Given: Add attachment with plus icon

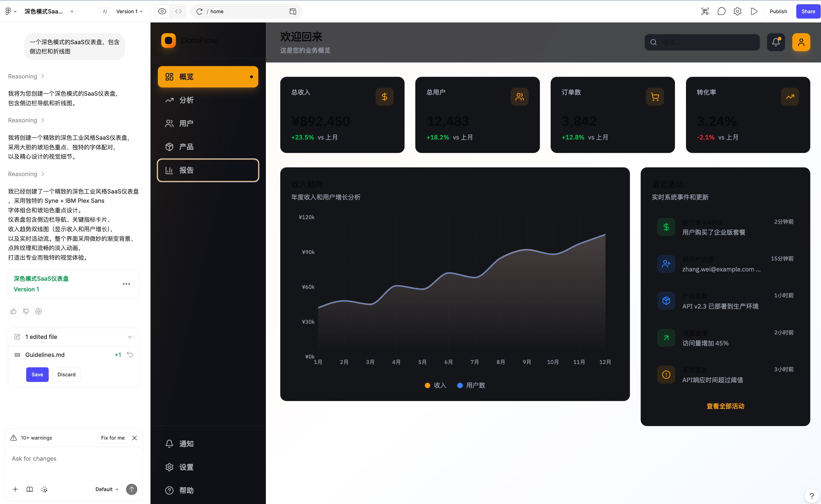Looking at the screenshot, I should (15, 489).
